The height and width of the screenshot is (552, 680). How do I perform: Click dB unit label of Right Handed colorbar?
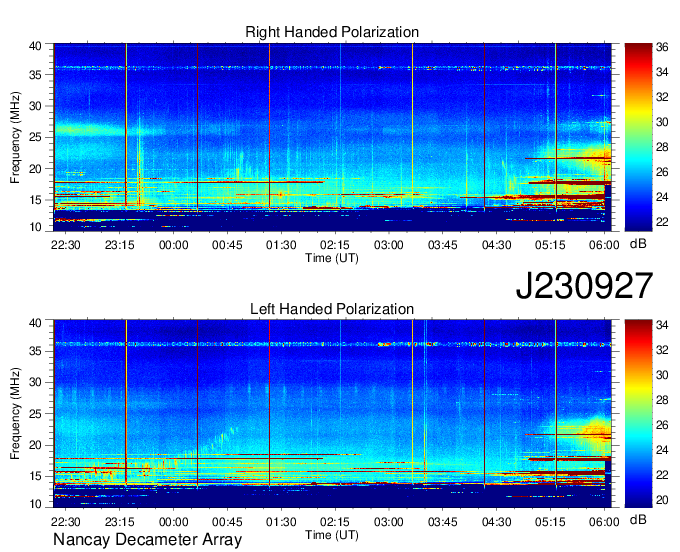pyautogui.click(x=638, y=244)
